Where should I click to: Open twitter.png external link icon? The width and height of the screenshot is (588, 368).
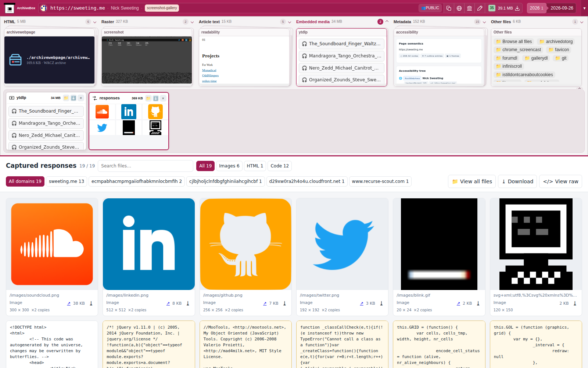(362, 304)
